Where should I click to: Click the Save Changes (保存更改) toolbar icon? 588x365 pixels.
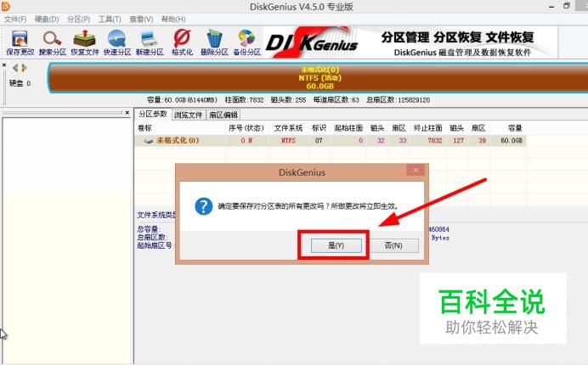click(20, 42)
